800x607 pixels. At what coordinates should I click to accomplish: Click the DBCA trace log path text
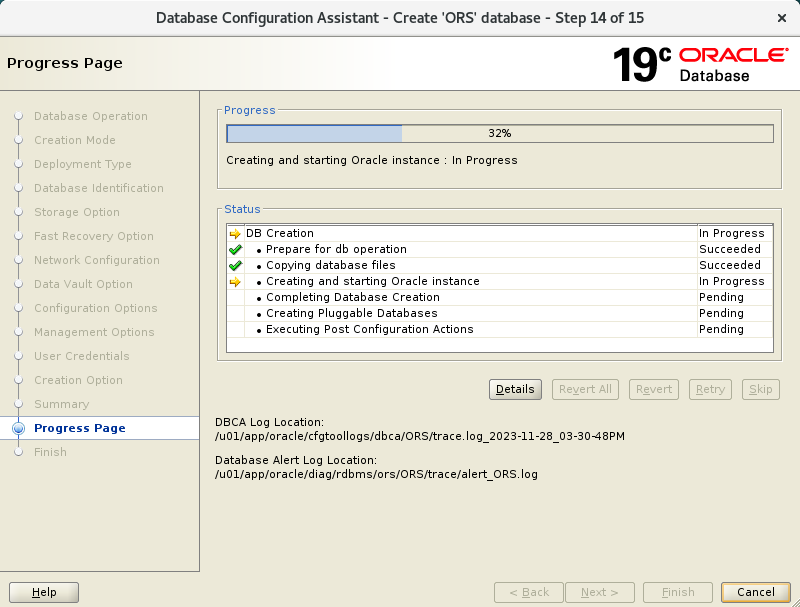(x=420, y=436)
